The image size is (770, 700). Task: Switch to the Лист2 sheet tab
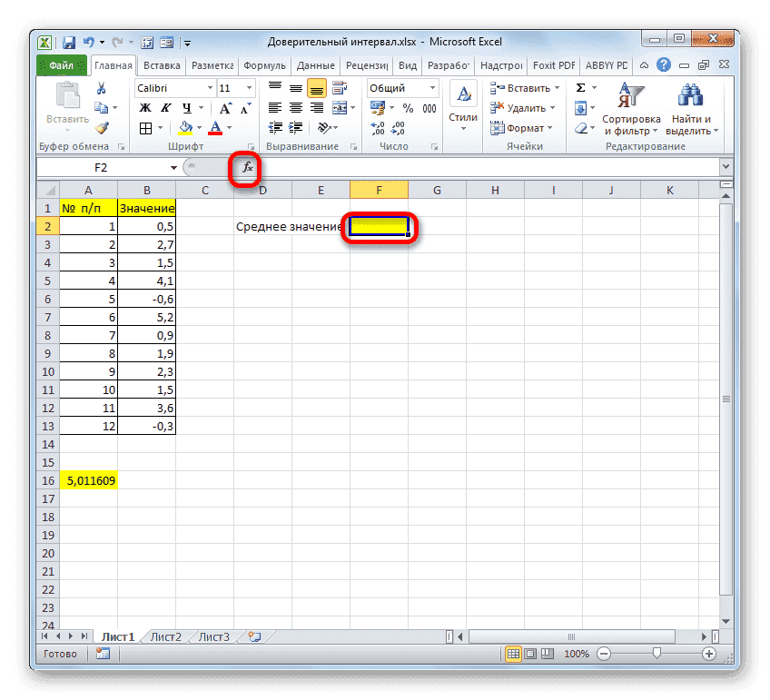165,636
